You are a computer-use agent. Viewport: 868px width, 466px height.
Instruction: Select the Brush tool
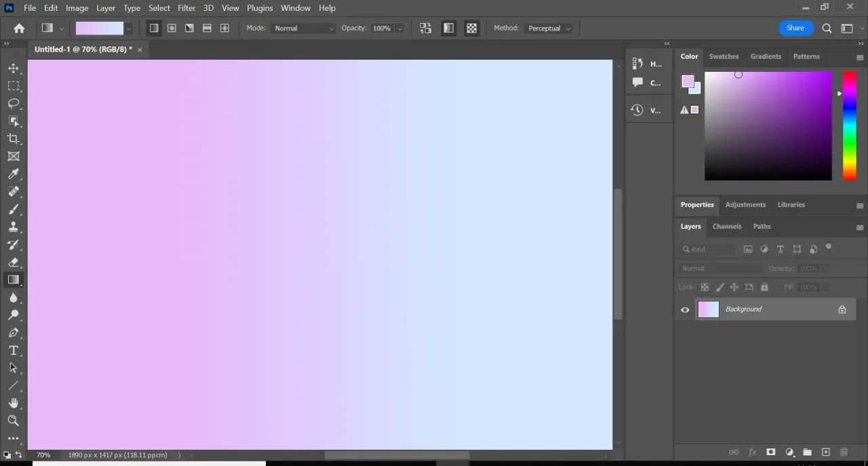click(14, 210)
